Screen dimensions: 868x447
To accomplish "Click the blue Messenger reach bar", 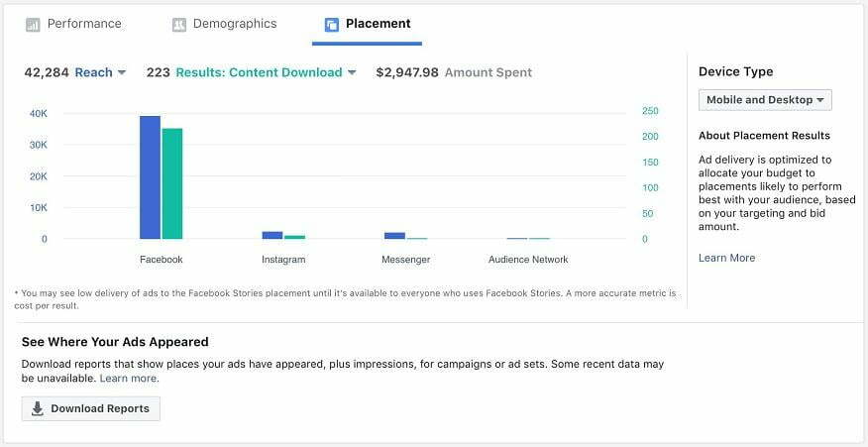I will pos(394,236).
